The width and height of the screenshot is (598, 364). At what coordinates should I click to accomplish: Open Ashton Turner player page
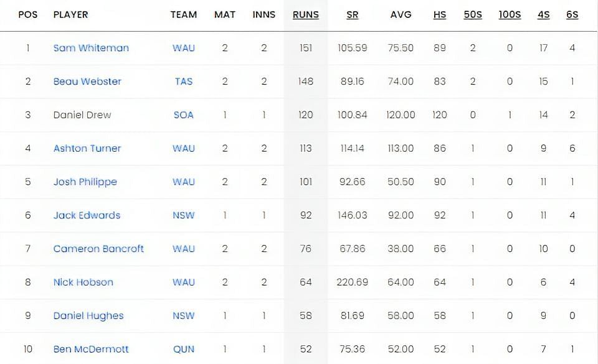(x=87, y=149)
